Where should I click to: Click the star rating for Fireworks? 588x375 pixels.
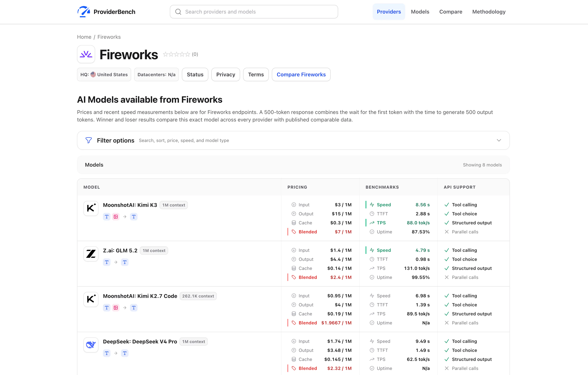(176, 54)
